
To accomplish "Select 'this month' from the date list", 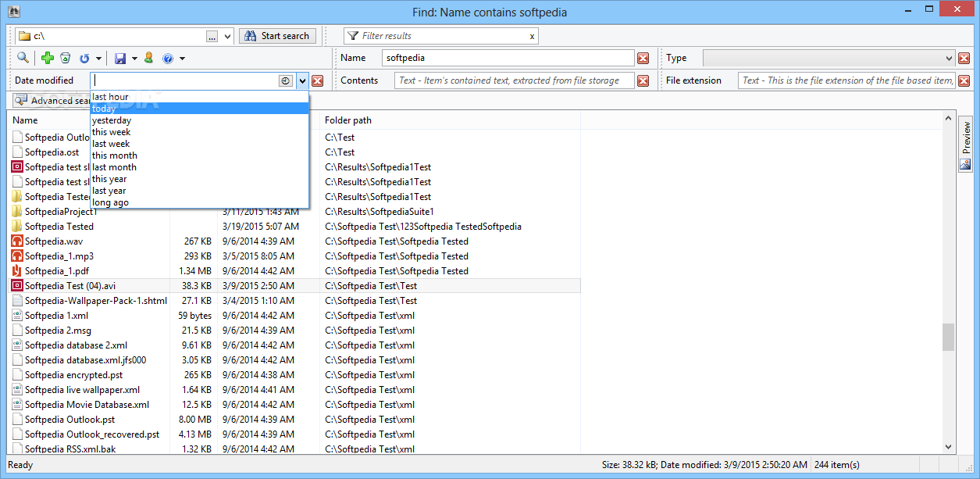I will pyautogui.click(x=199, y=155).
